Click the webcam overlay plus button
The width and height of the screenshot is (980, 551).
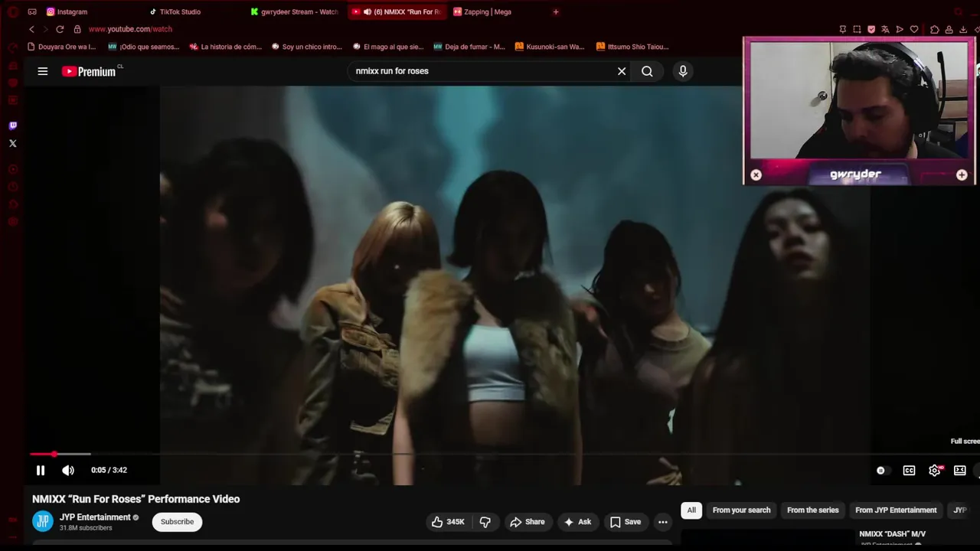pos(962,175)
